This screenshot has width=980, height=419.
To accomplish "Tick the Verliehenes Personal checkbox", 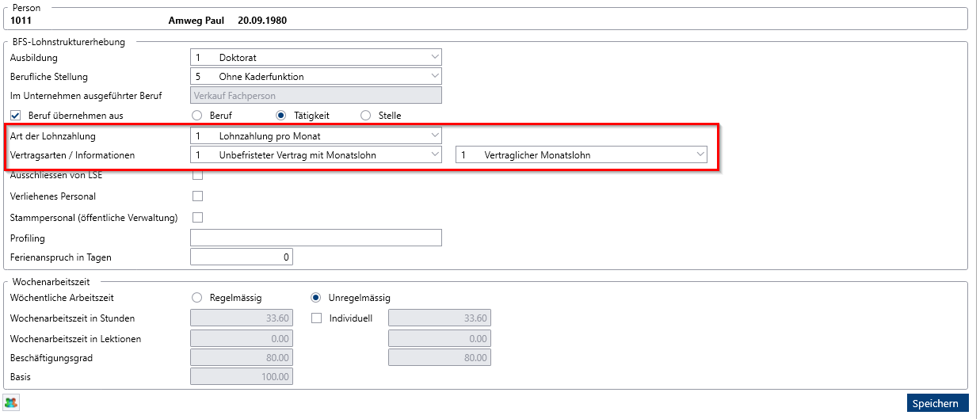I will coord(198,196).
